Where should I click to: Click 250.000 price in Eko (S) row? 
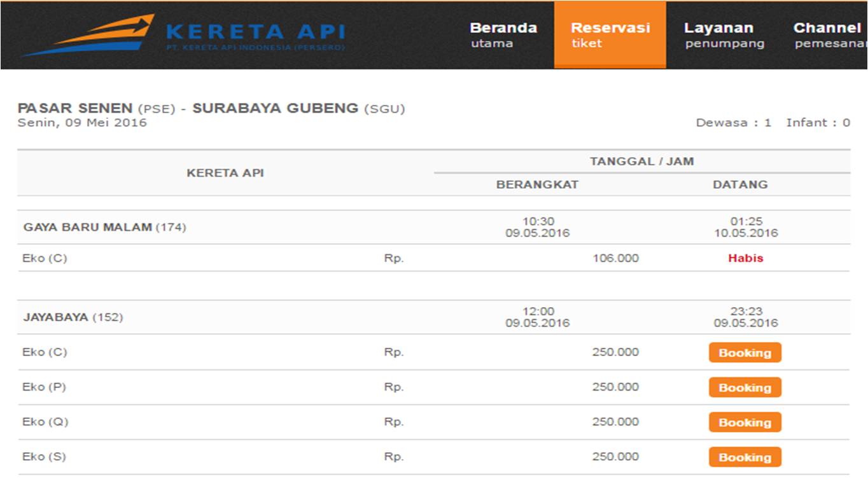(x=615, y=457)
